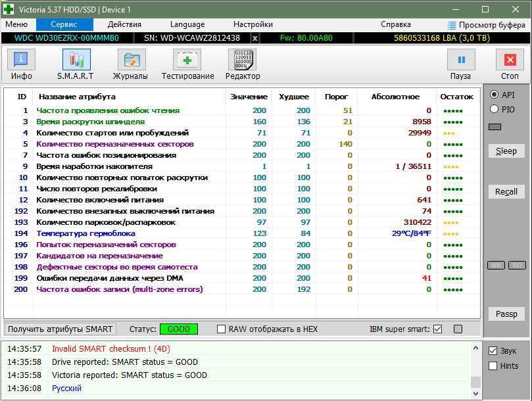Select row Частота проявления ошибок чтения

(242, 110)
